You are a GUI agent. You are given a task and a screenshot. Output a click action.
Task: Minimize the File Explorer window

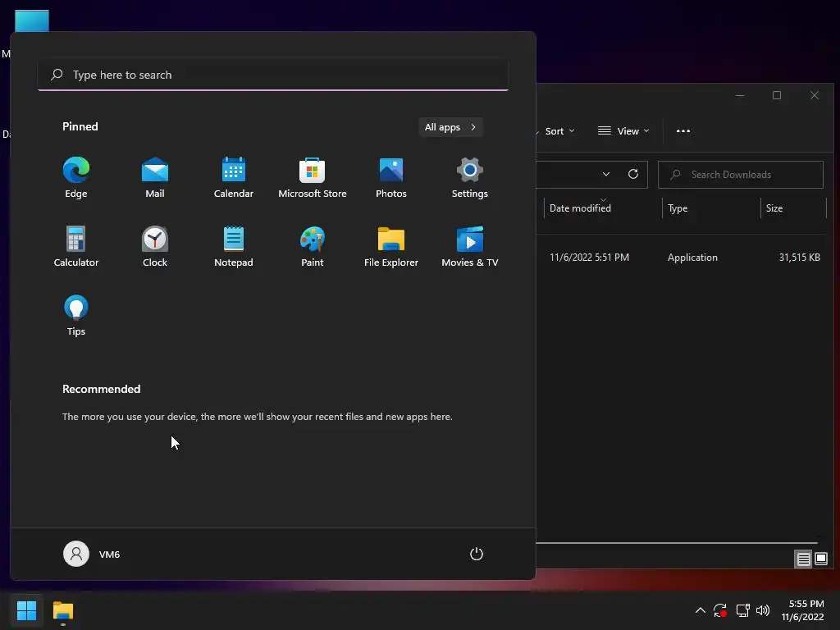point(740,95)
